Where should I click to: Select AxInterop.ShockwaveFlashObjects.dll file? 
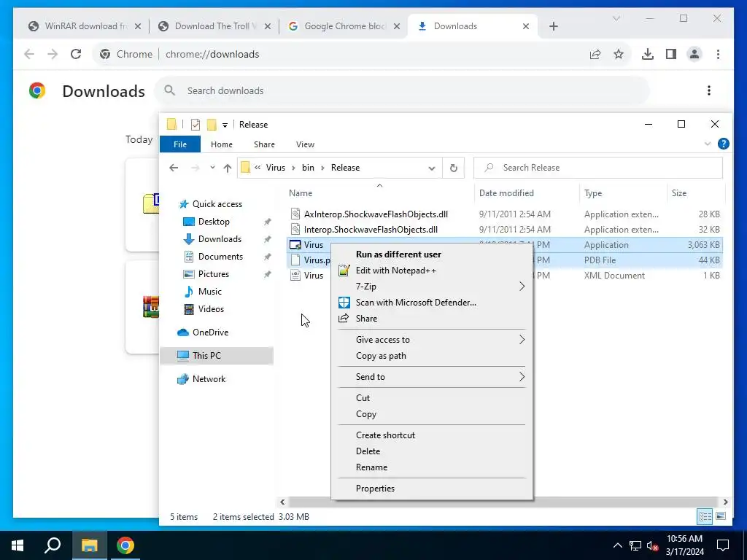(376, 214)
